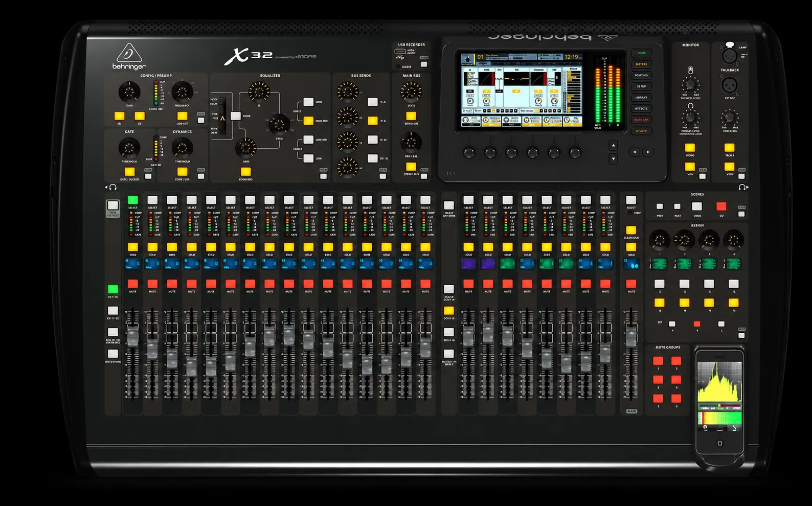812x506 pixels.
Task: Fire the red GO scene button
Action: [x=721, y=206]
